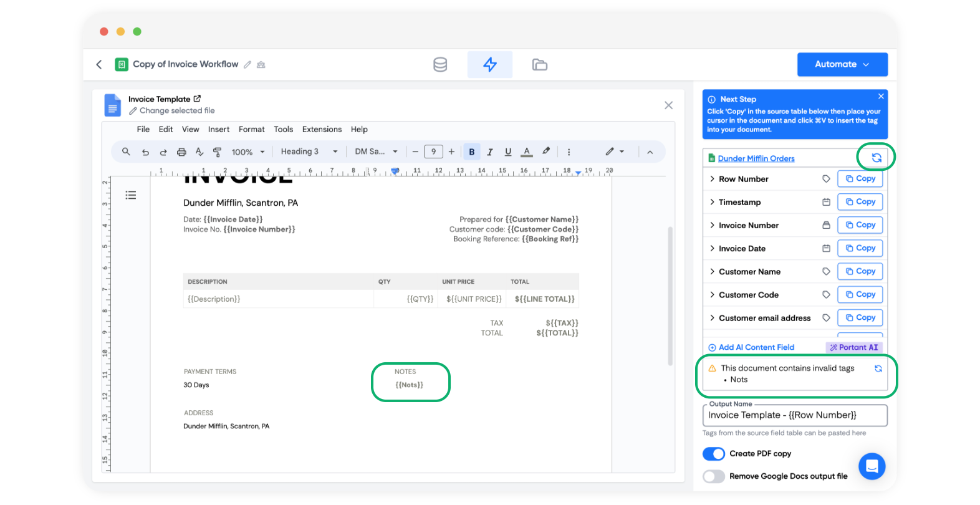The image size is (980, 505).
Task: Open the output folder icon tab
Action: pyautogui.click(x=539, y=65)
